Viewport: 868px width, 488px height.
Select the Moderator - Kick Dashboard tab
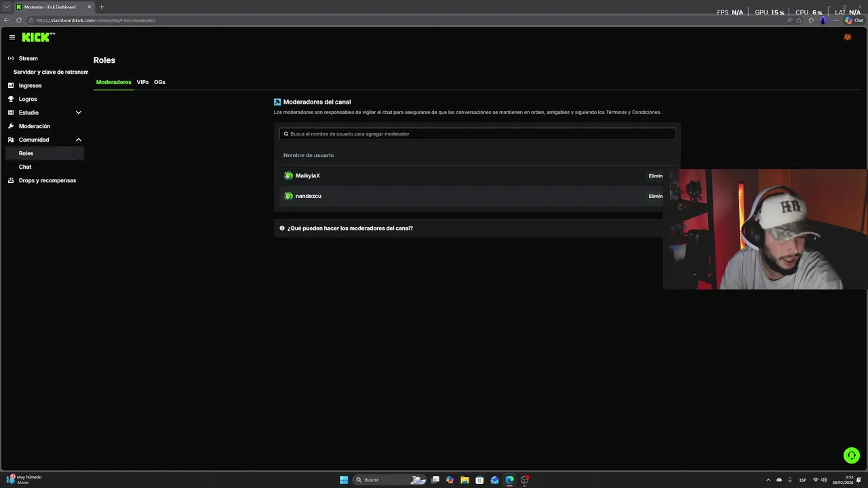pyautogui.click(x=54, y=7)
